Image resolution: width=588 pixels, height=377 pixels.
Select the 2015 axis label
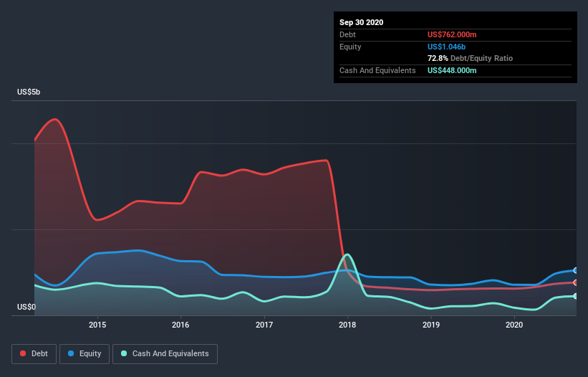coord(97,325)
